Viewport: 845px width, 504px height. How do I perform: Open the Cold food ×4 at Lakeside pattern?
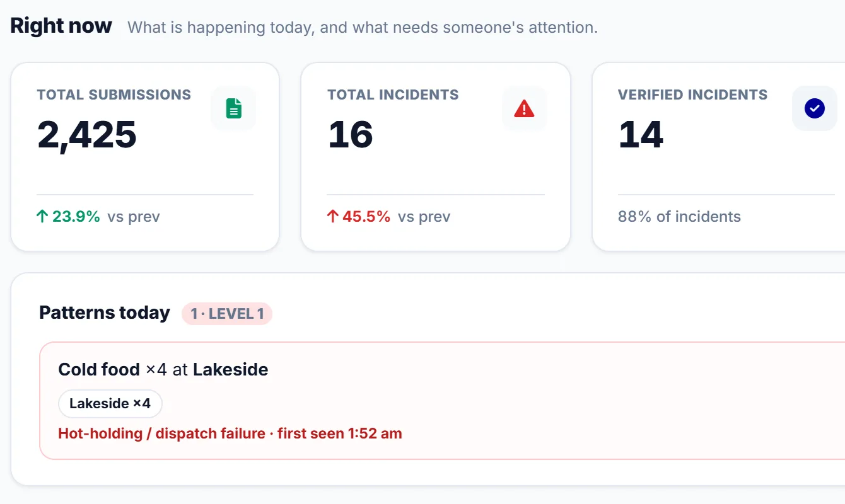point(441,401)
